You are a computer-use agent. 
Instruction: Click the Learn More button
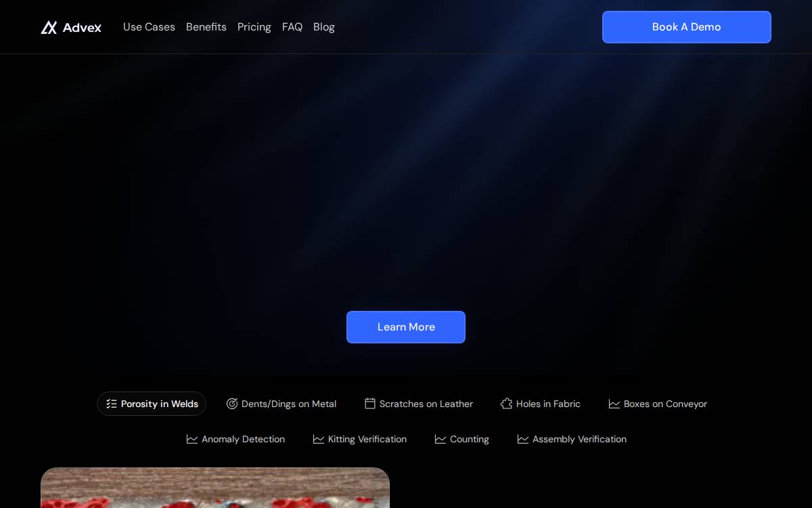coord(406,327)
